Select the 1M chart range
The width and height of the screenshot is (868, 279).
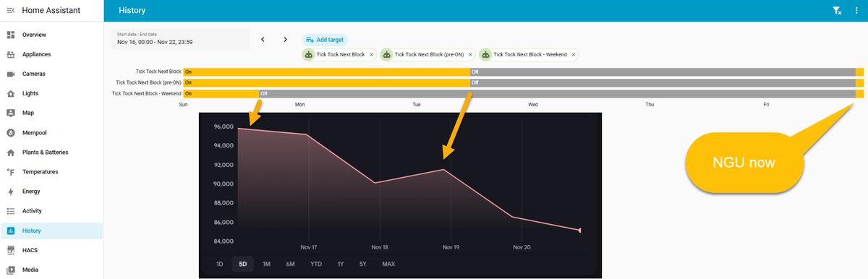(x=266, y=264)
